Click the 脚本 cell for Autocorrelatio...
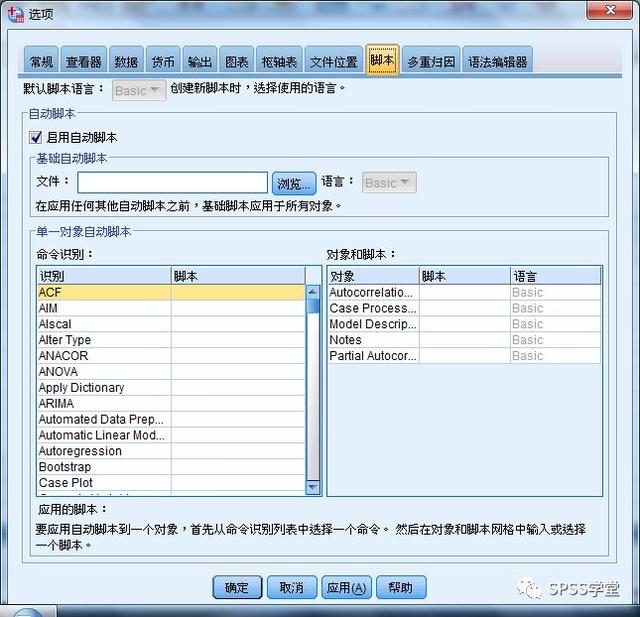The image size is (640, 617). (x=465, y=293)
